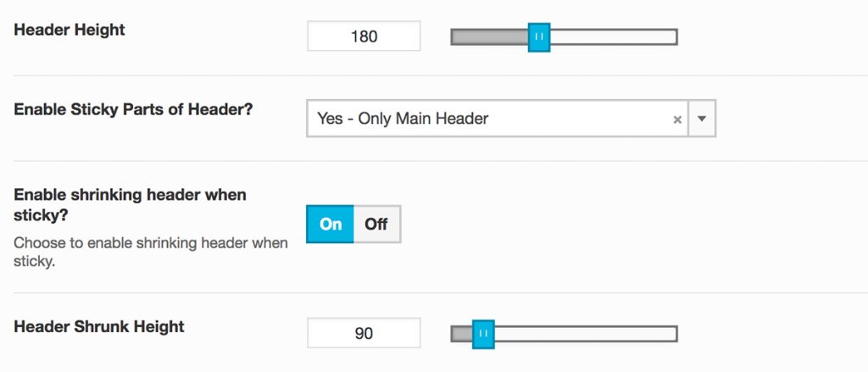Open the sticky header dropdown arrow
Screen dimensions: 868x372
[701, 119]
